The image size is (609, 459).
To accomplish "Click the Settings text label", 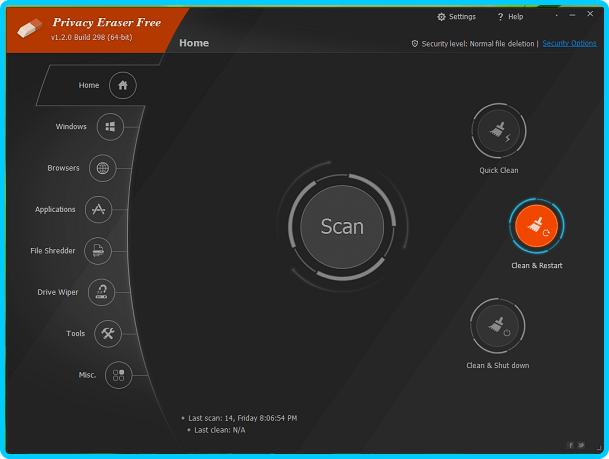I will tap(462, 17).
